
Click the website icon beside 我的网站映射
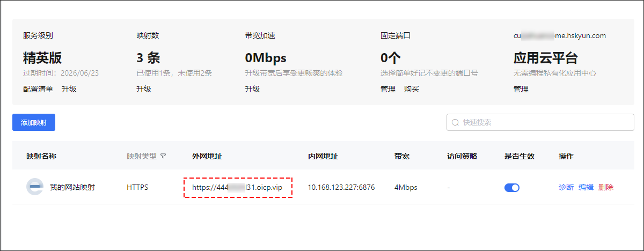coord(34,187)
